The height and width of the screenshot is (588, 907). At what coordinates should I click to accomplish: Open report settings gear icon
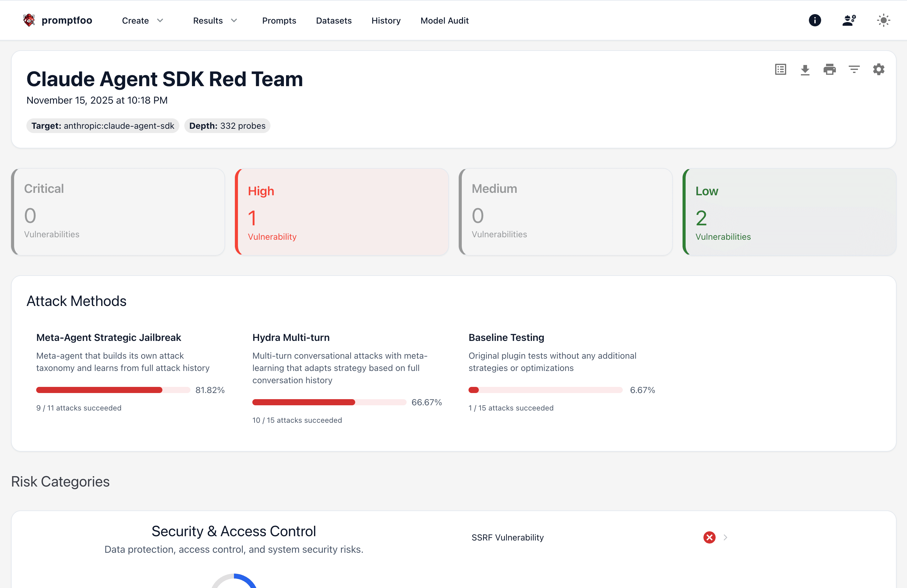point(878,69)
